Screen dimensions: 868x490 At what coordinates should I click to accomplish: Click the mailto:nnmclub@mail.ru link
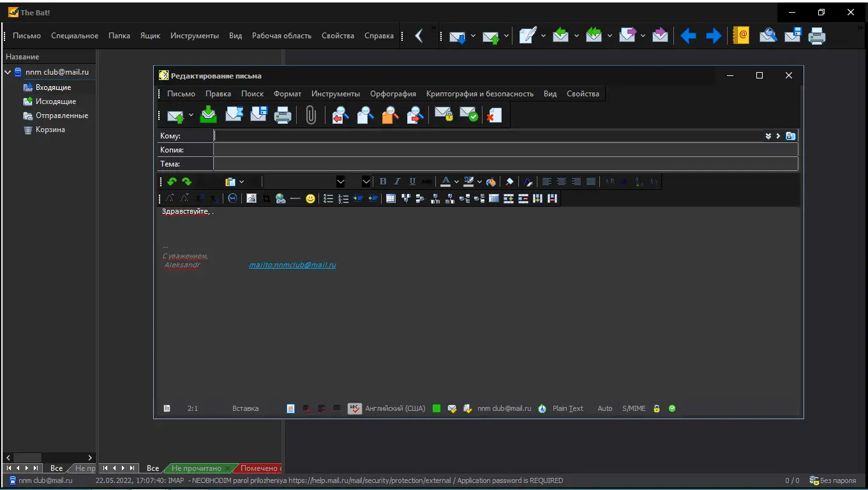292,265
